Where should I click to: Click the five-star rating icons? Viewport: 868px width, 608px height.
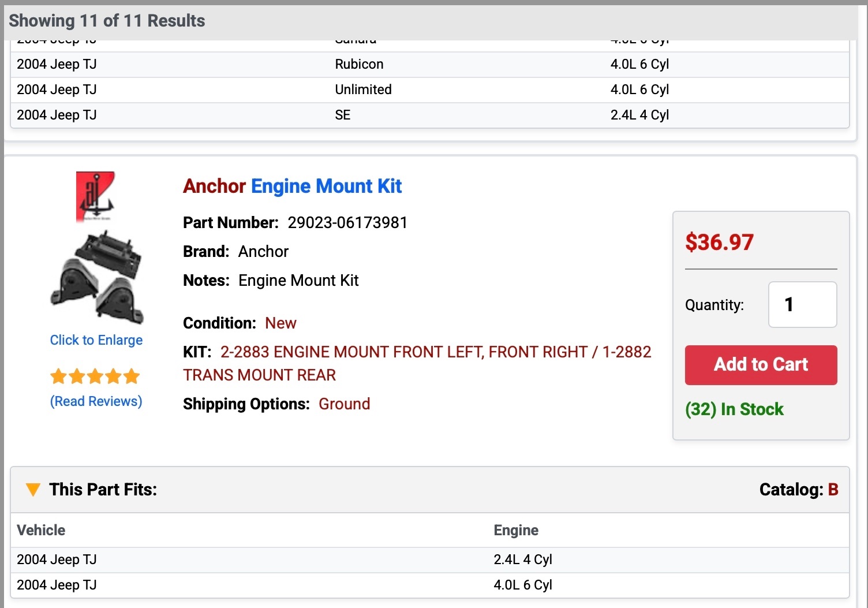tap(95, 376)
